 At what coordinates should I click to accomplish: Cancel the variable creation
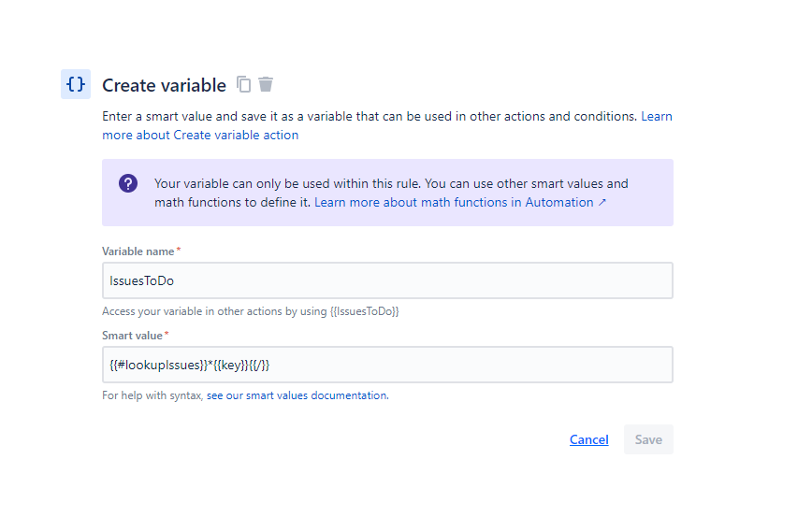pos(588,439)
